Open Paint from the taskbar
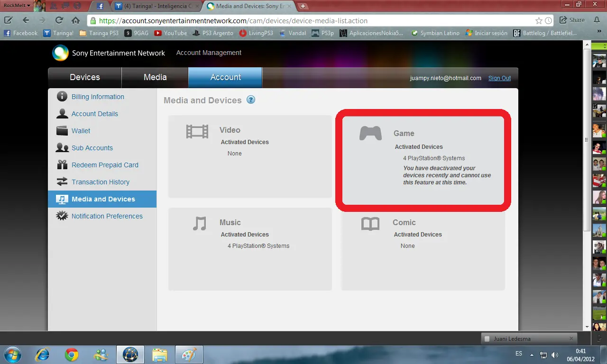The image size is (607, 364). click(x=189, y=355)
